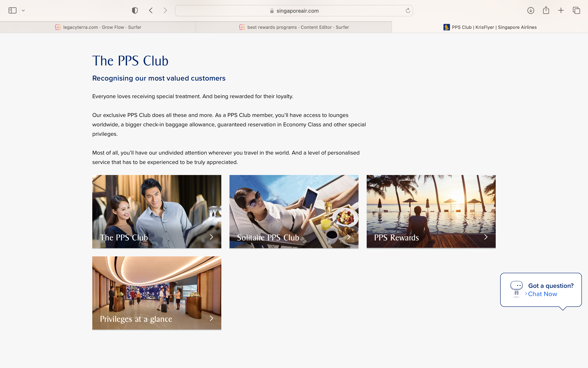Click 'Everyone loves receiving special treatment' sentence
The image size is (588, 368).
(x=193, y=96)
